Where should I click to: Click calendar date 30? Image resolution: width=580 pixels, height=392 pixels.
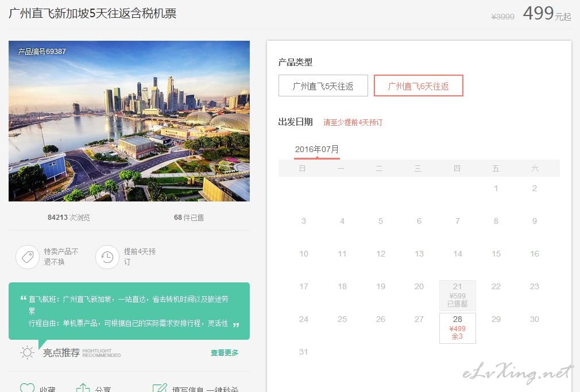(535, 319)
